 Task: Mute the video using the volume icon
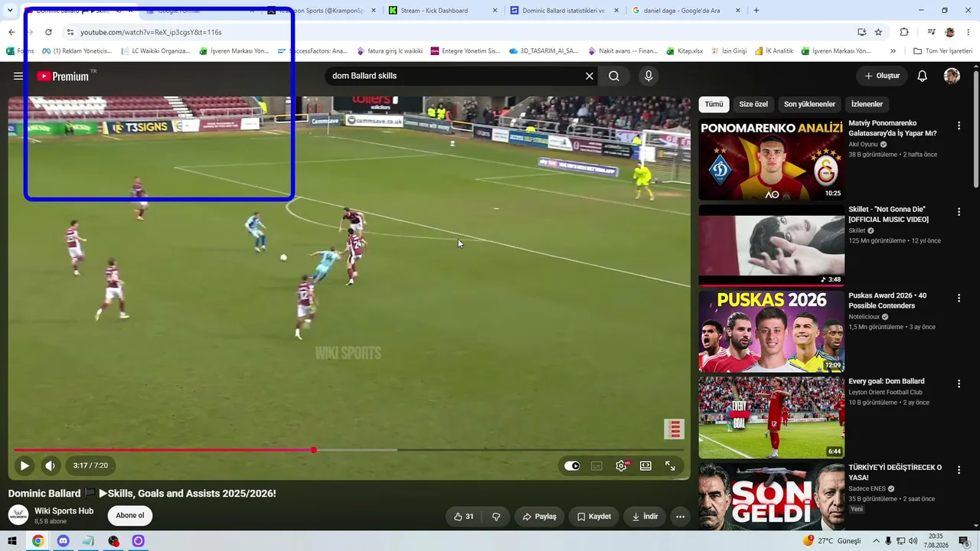coord(50,465)
